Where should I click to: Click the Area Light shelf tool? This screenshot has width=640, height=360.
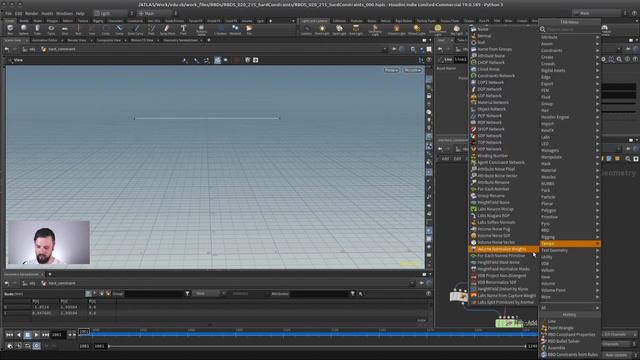[356, 29]
